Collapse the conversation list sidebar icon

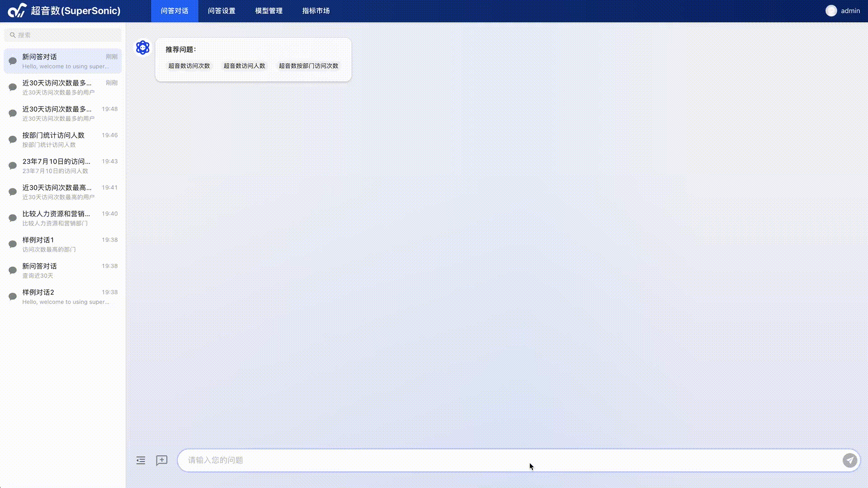[x=141, y=460]
